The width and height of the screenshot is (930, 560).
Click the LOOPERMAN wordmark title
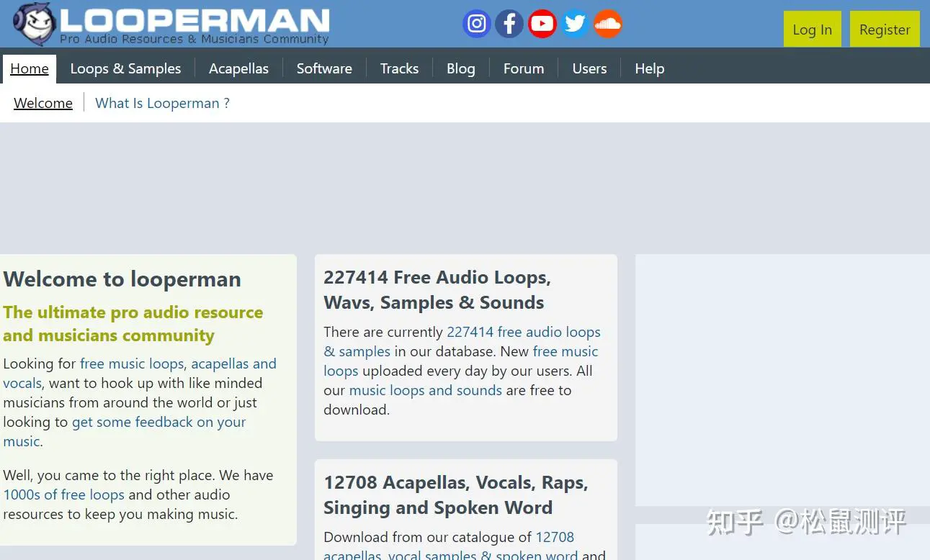[195, 19]
